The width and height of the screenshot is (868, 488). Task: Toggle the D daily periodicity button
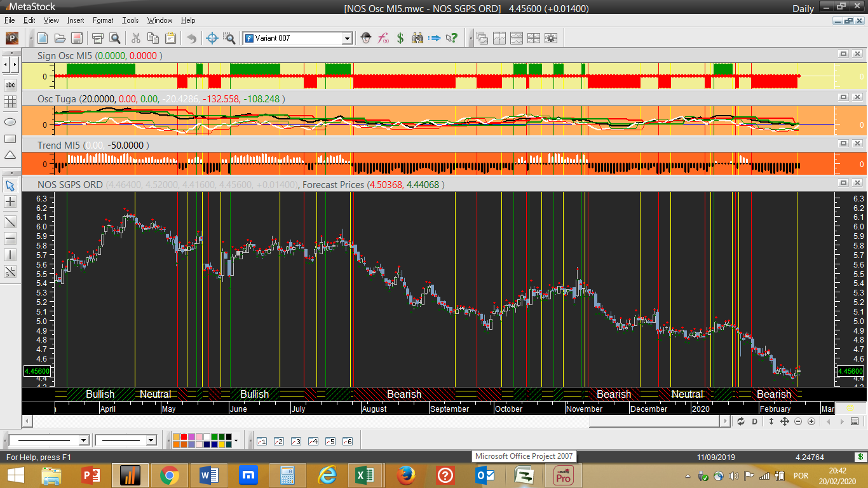755,421
